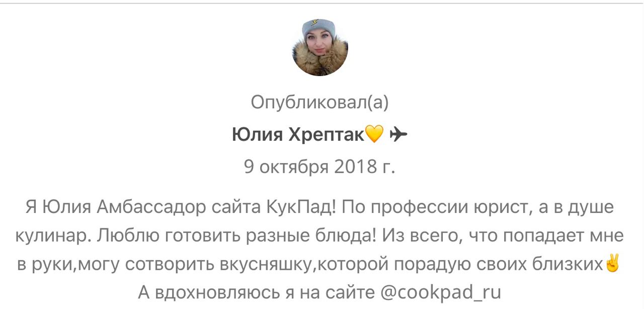
Task: Select the date 9 октября 2018 г.
Action: pyautogui.click(x=320, y=166)
